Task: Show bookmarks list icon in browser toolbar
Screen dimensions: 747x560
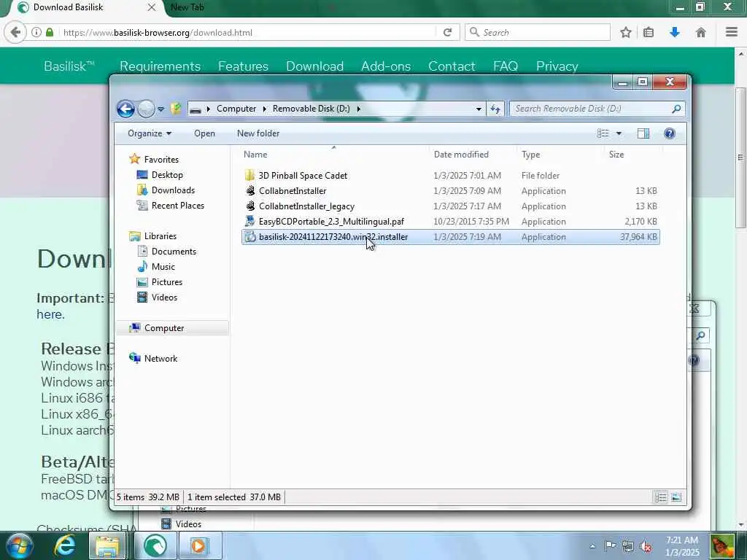Action: (649, 32)
